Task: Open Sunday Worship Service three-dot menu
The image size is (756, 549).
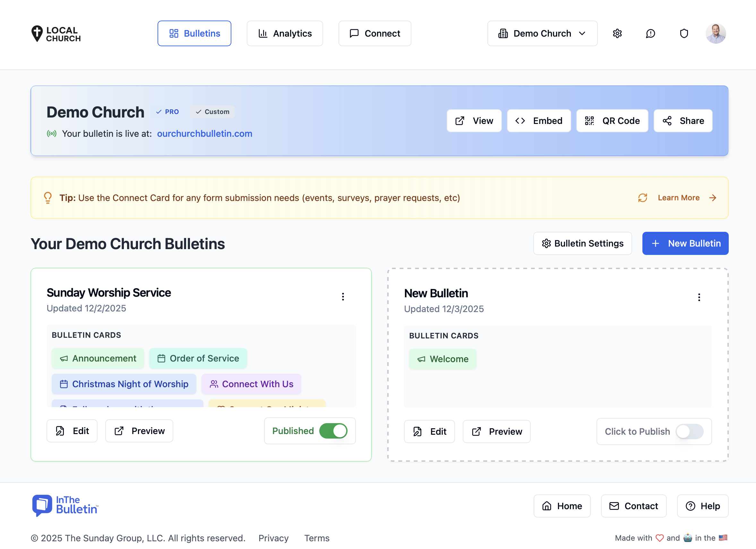Action: (x=343, y=297)
